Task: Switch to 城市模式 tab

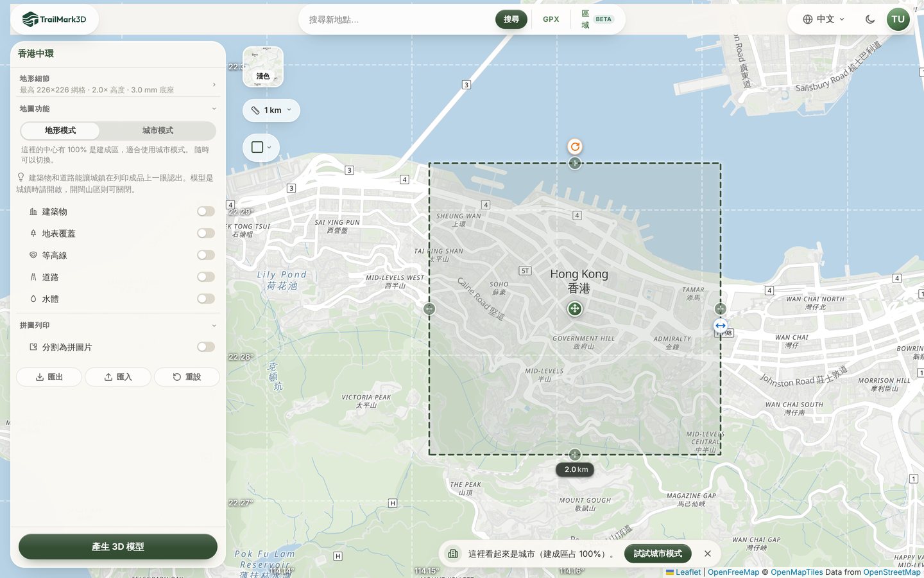Action: (158, 130)
